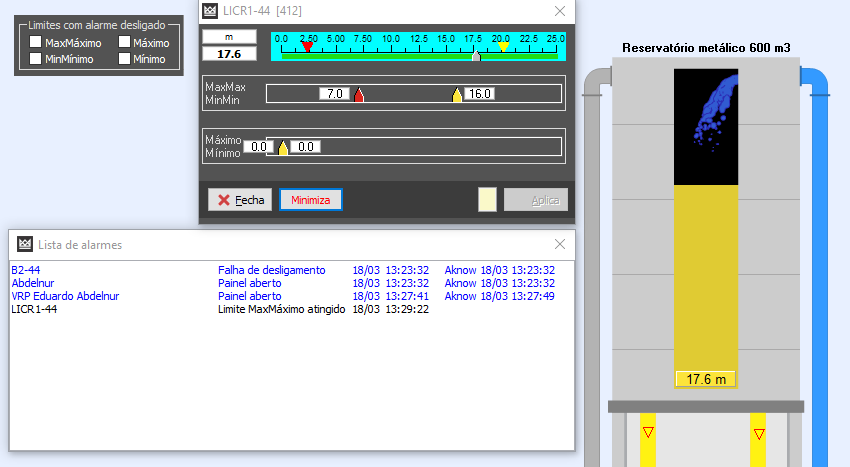Click the Aplica button
850x467 pixels.
[536, 200]
